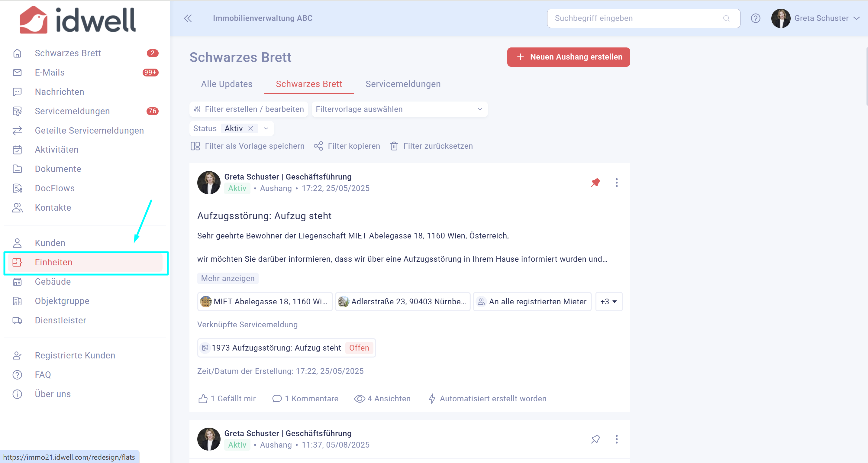The width and height of the screenshot is (868, 463).
Task: Click Greta Schuster avatar in first post
Action: click(209, 183)
